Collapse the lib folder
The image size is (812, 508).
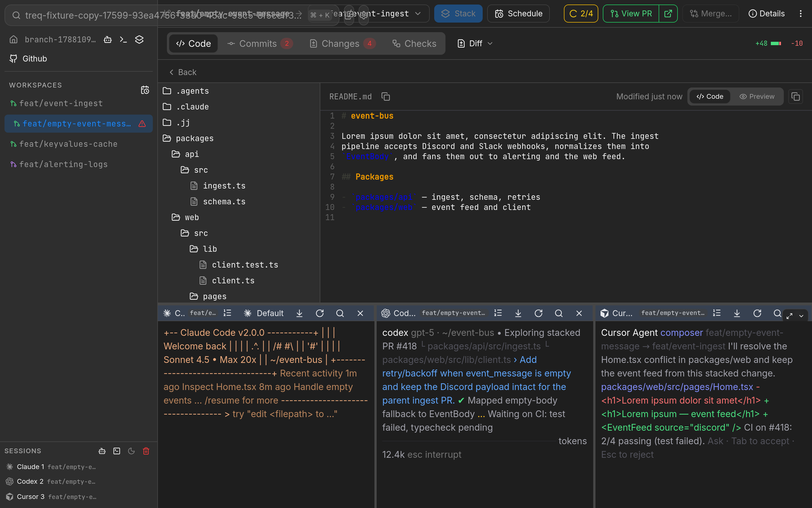pyautogui.click(x=239, y=249)
